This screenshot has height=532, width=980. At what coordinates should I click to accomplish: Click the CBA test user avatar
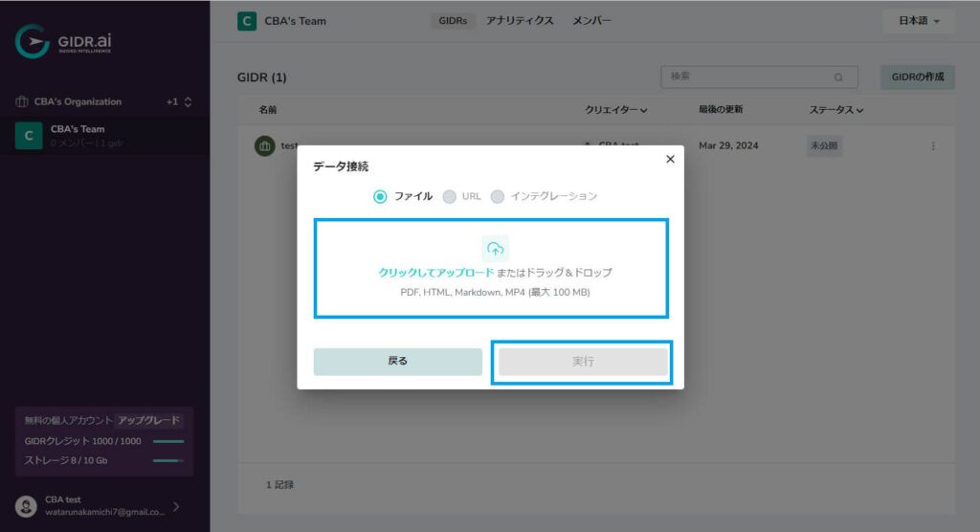tap(26, 506)
